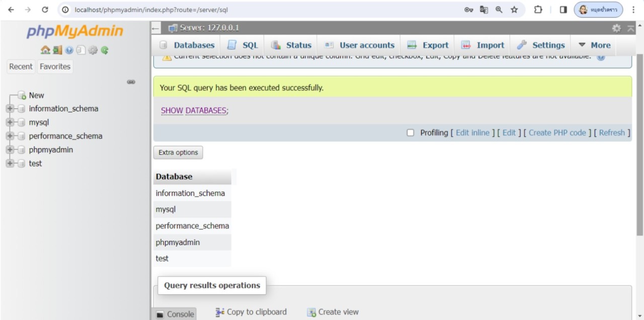The height and width of the screenshot is (320, 644).
Task: Click the Edit inline link
Action: coord(472,133)
